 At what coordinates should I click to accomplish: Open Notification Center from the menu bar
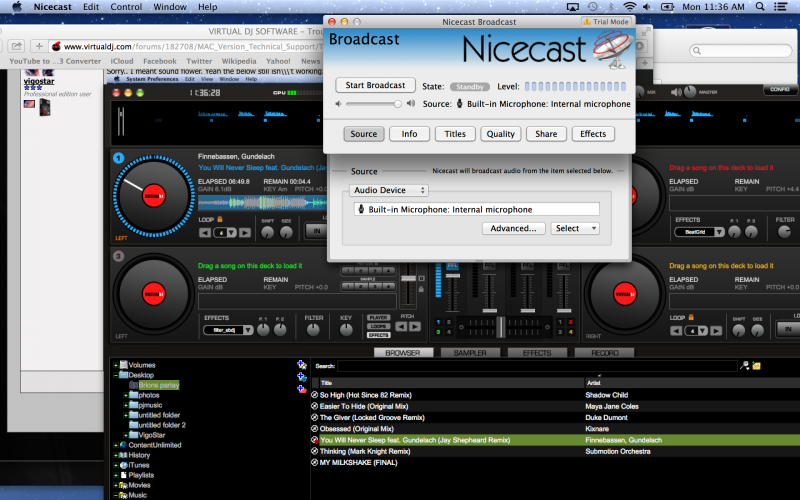pyautogui.click(x=780, y=7)
